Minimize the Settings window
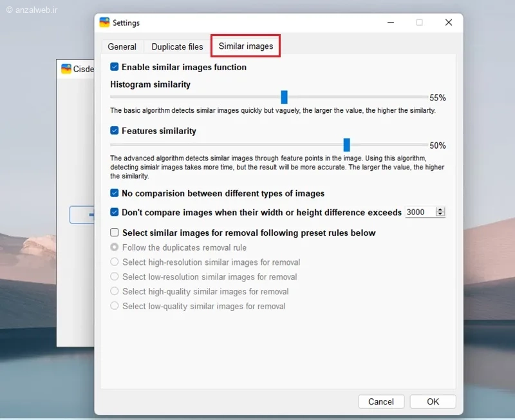The height and width of the screenshot is (420, 515). pyautogui.click(x=391, y=23)
